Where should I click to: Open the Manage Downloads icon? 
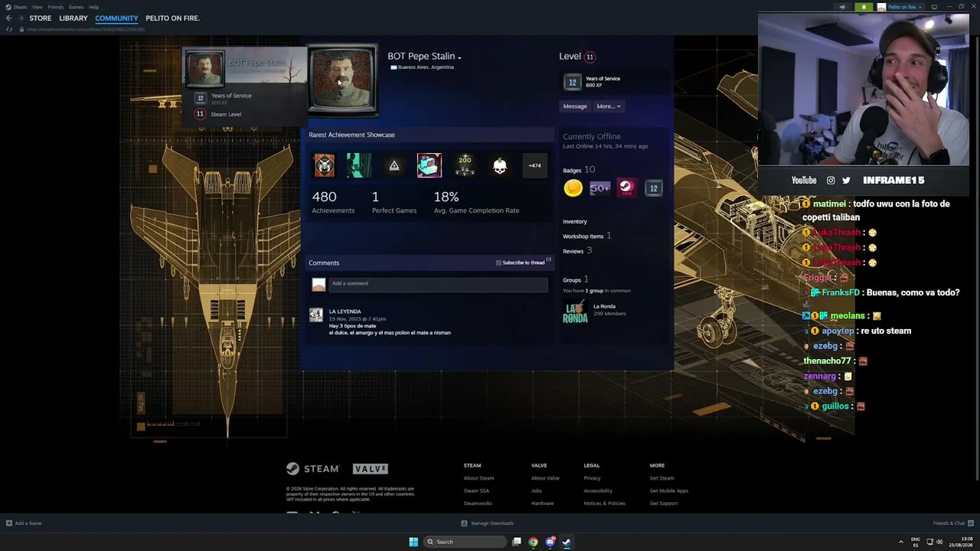tap(464, 523)
